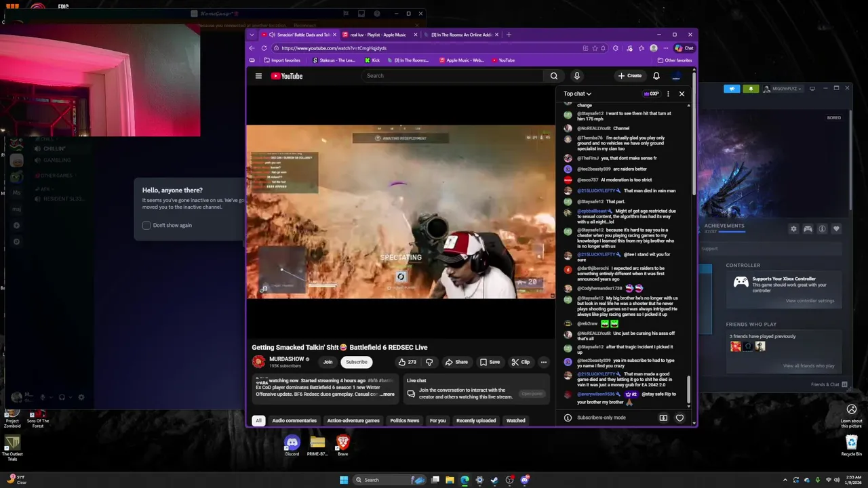The image size is (868, 488).
Task: Click the YouTube search magnifier button
Action: pyautogui.click(x=554, y=76)
